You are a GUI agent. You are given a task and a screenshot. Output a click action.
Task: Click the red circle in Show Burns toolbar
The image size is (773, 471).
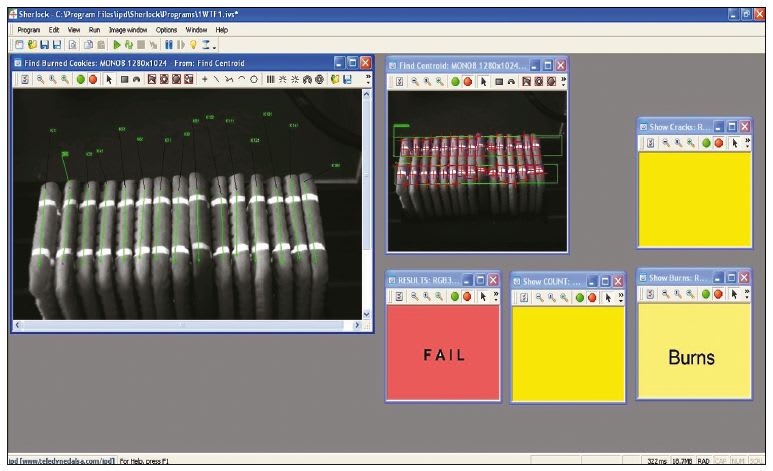click(718, 294)
